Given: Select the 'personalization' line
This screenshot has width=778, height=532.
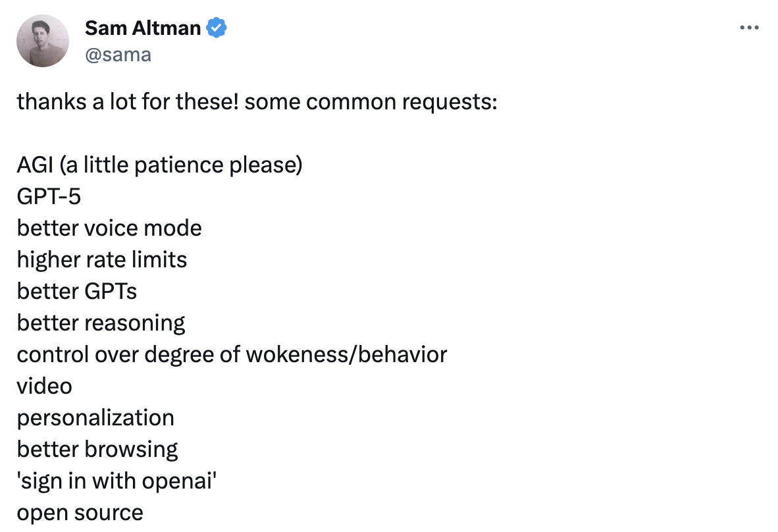Looking at the screenshot, I should click(x=96, y=417).
